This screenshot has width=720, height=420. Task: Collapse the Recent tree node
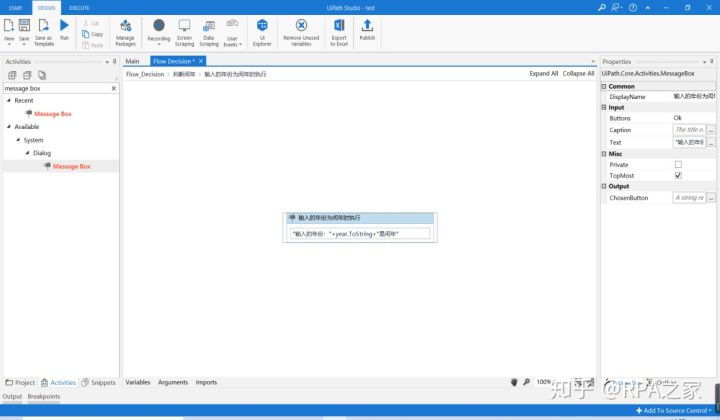9,100
